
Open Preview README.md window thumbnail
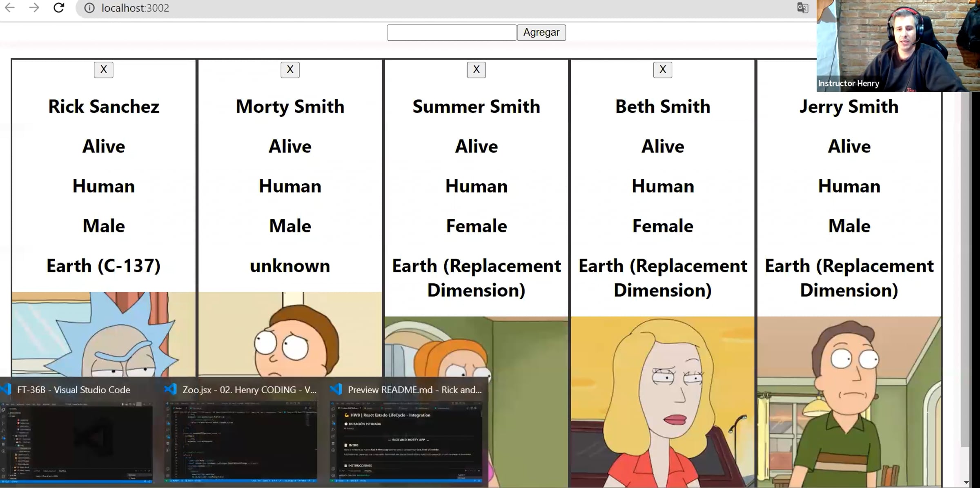pyautogui.click(x=406, y=442)
